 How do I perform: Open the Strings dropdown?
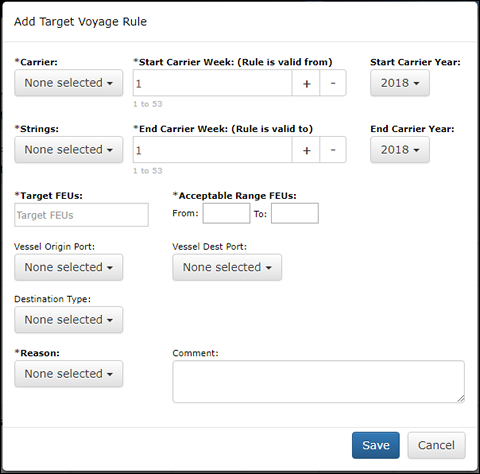[69, 150]
